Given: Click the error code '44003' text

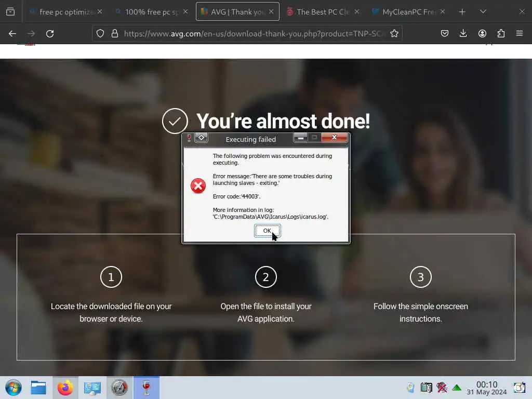Looking at the screenshot, I should pyautogui.click(x=236, y=196).
